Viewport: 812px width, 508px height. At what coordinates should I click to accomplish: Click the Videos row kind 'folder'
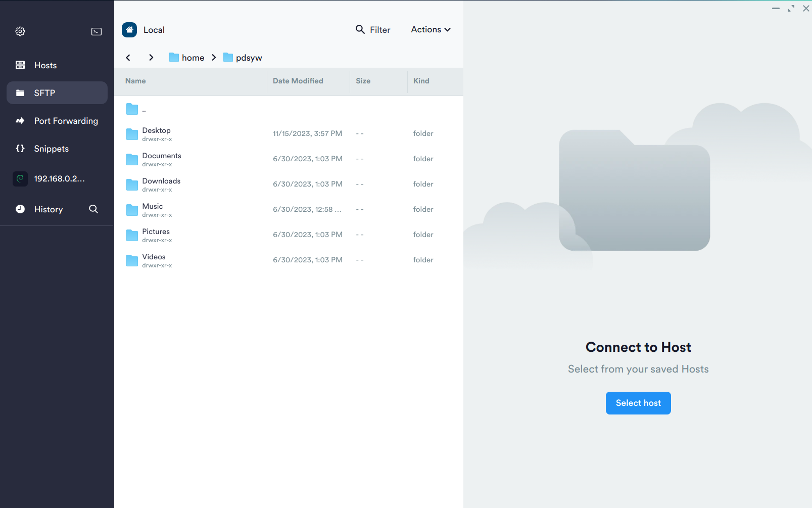coord(423,260)
